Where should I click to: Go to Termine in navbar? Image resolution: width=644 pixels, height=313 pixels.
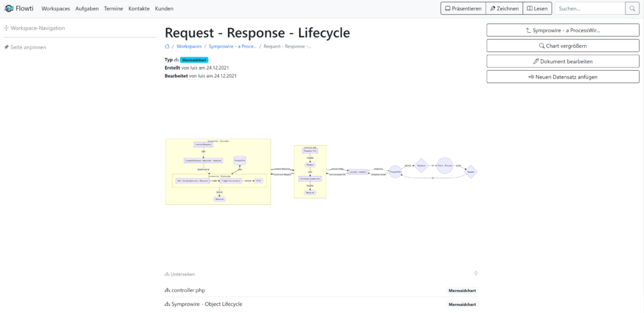point(113,9)
